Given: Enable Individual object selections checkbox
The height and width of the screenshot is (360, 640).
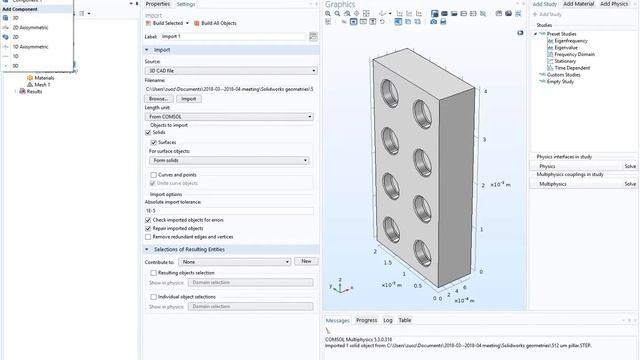Looking at the screenshot, I should click(x=153, y=297).
